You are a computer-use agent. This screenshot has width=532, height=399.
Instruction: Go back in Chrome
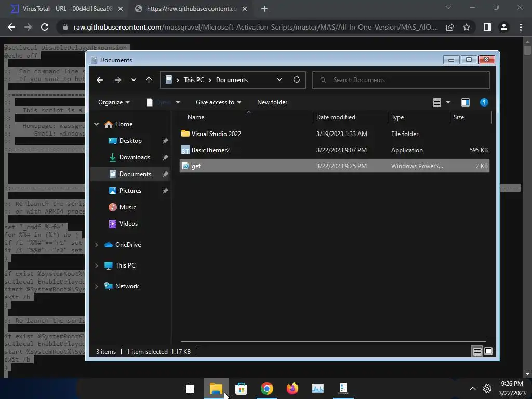11,27
